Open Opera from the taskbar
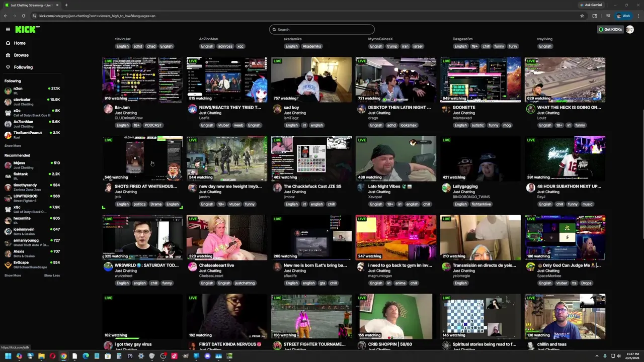This screenshot has width=644, height=362. point(52,356)
